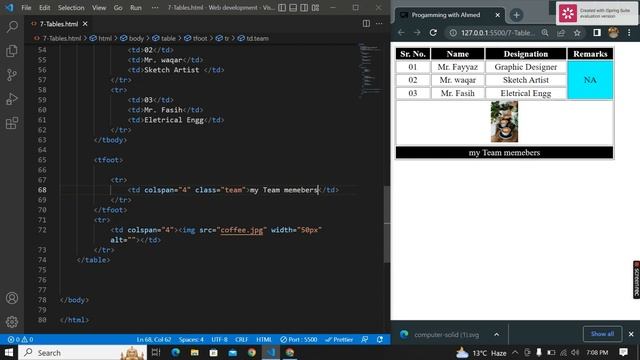Image resolution: width=640 pixels, height=360 pixels.
Task: Click the coffee.jpg link in code
Action: click(x=242, y=230)
